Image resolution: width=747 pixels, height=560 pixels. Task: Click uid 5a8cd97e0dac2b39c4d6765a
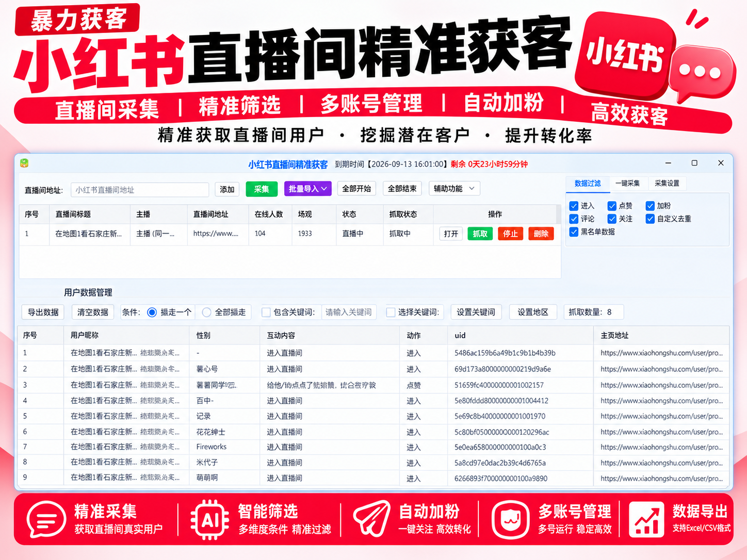[500, 463]
